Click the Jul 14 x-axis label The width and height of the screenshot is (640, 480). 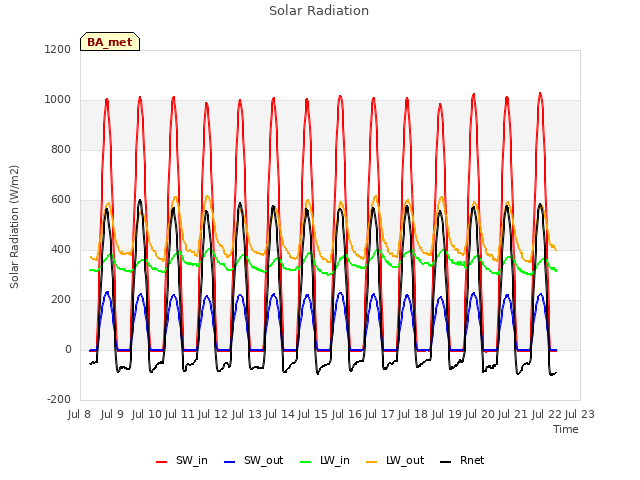coord(280,415)
